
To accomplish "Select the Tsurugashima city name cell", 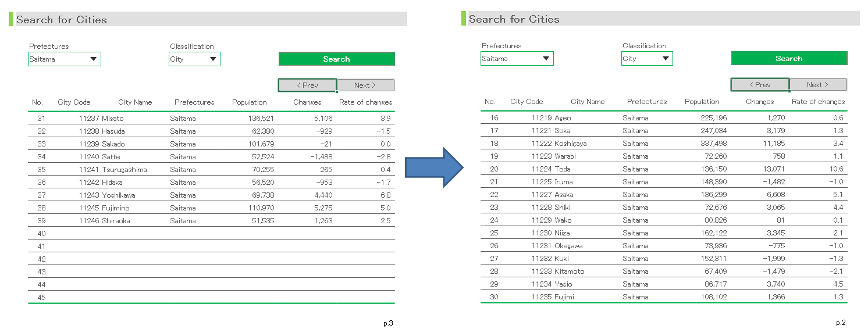I will click(x=124, y=170).
